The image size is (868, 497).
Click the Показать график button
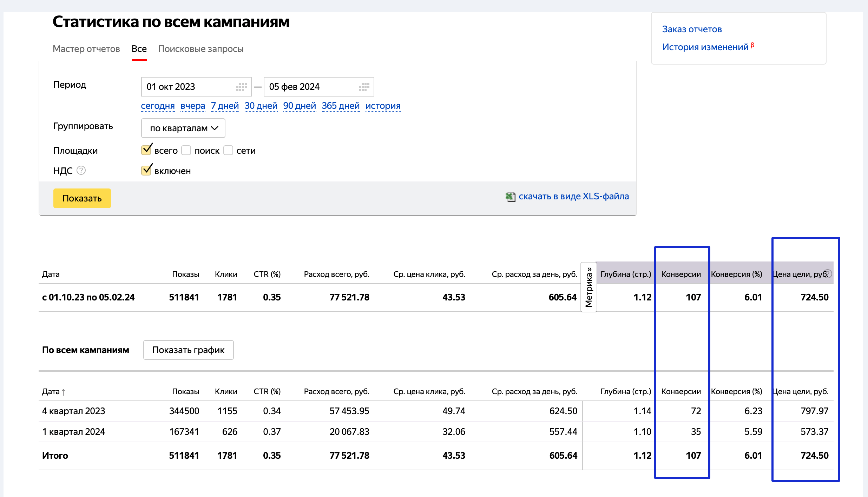click(x=189, y=350)
